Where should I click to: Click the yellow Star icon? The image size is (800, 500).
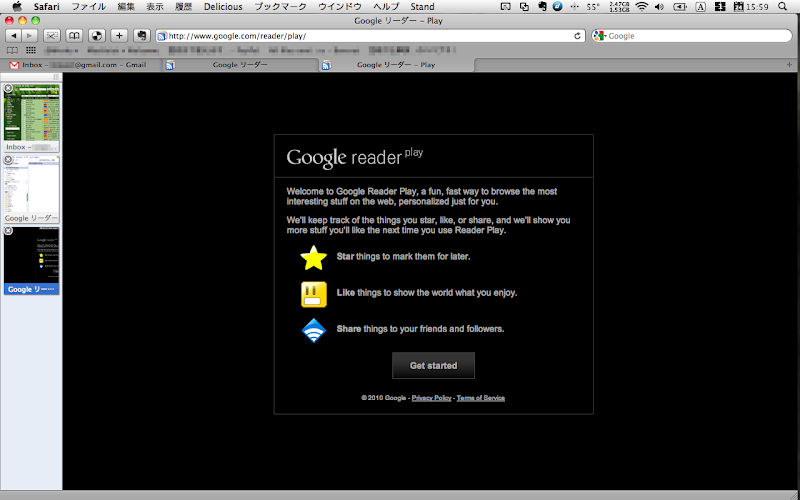[x=313, y=258]
